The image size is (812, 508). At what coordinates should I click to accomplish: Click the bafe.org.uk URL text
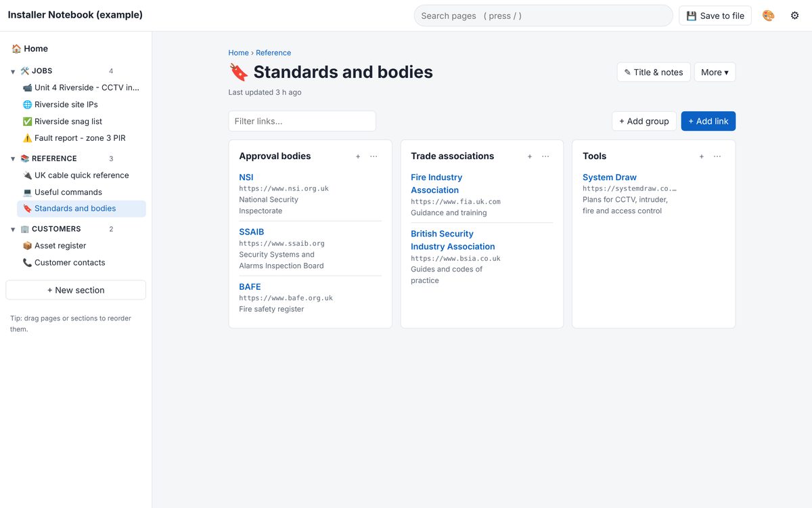(x=286, y=298)
